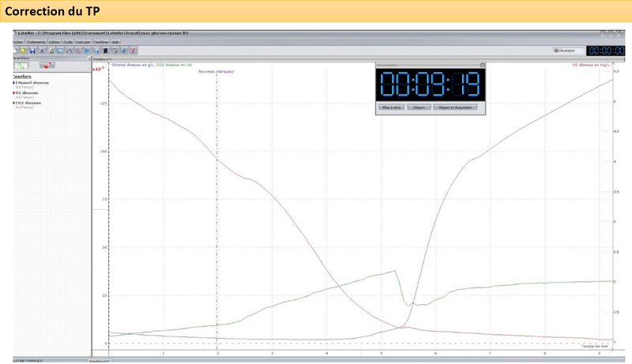Click the Fenêtre n°1 graph tab
This screenshot has width=632, height=364.
coord(102,58)
